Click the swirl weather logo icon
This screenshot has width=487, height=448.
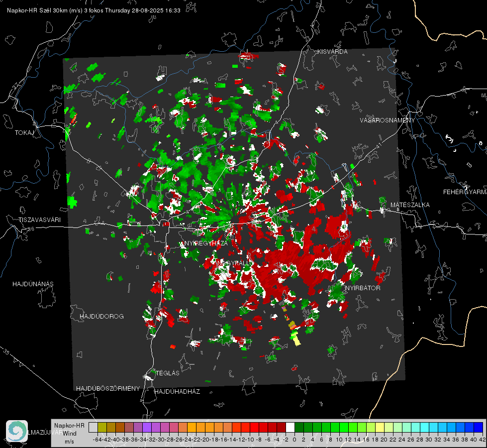click(17, 431)
